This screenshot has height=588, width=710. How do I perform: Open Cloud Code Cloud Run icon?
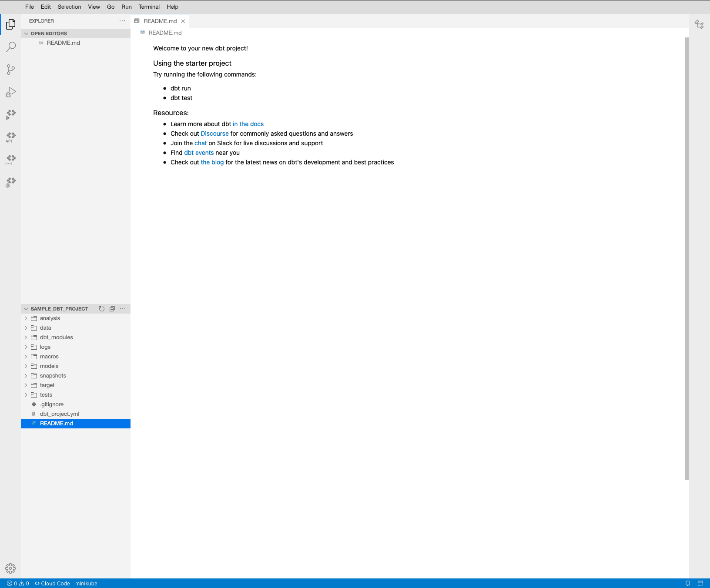coord(10,115)
